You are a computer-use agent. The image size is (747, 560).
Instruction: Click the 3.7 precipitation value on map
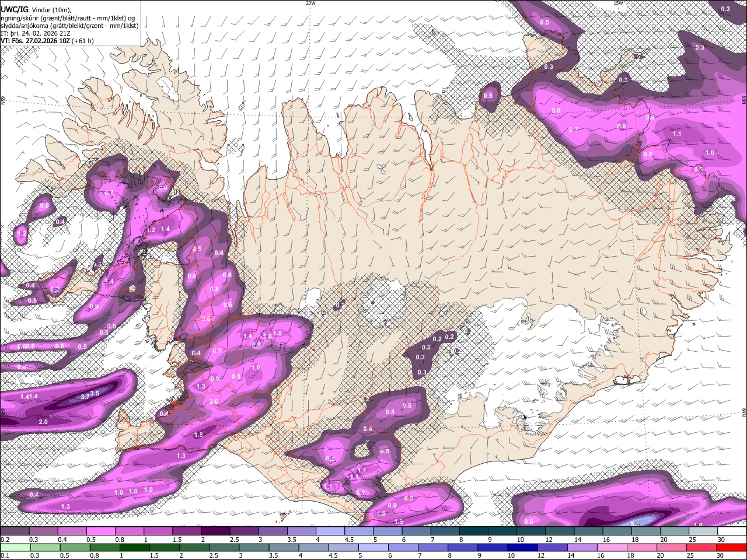pyautogui.click(x=85, y=397)
